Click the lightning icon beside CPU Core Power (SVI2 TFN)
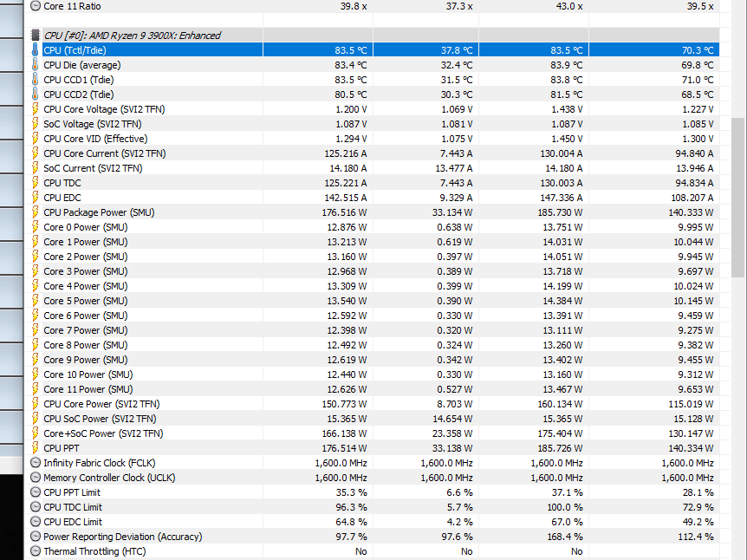Screen dimensions: 747x560 coord(35,404)
